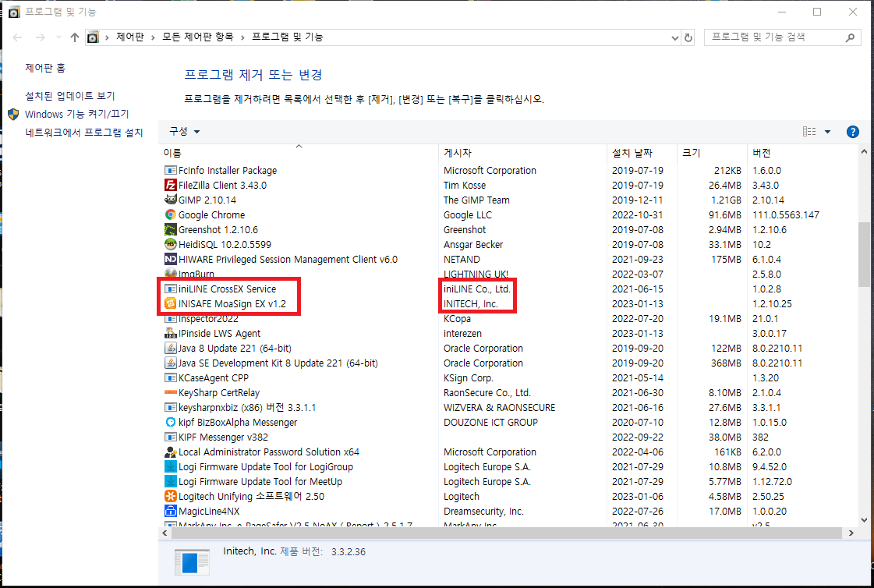Select the Logitech Unifying software icon
874x588 pixels.
tap(171, 496)
